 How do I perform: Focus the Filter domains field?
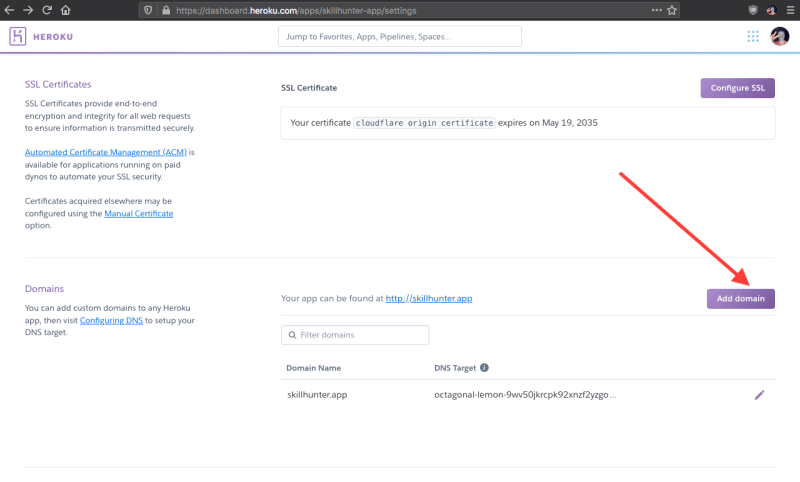click(355, 335)
